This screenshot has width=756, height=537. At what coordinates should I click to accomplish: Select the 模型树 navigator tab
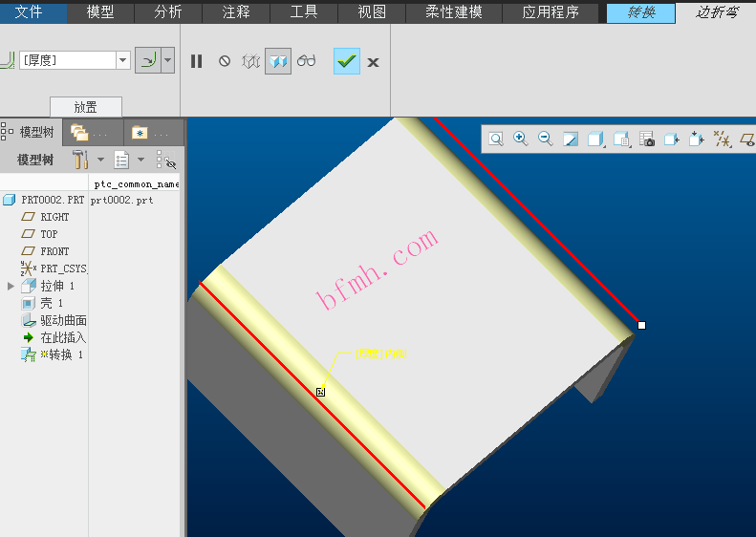point(29,132)
